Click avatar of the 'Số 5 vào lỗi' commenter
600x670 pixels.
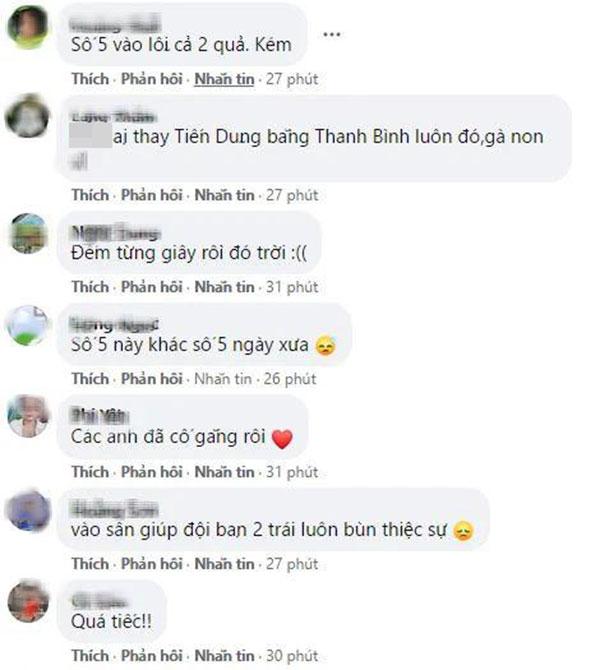[x=28, y=27]
